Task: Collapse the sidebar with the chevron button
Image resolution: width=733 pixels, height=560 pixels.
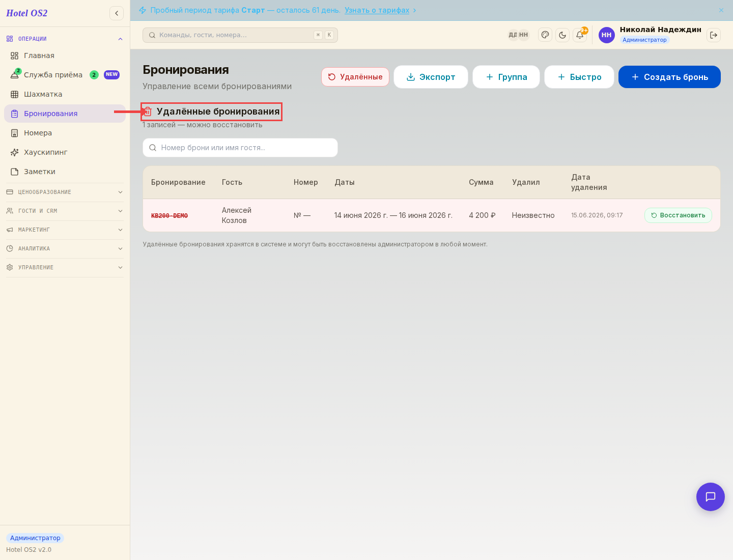Action: (x=117, y=13)
